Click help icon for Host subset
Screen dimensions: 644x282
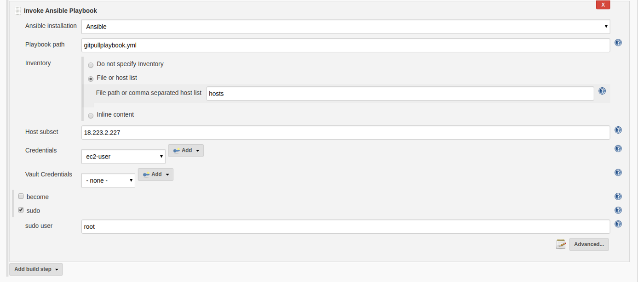point(618,130)
